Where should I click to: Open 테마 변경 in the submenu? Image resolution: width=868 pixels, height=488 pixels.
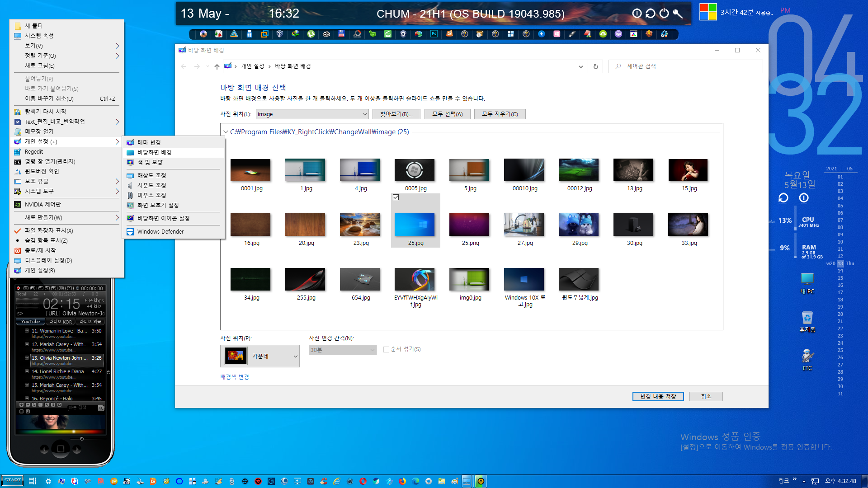(174, 142)
